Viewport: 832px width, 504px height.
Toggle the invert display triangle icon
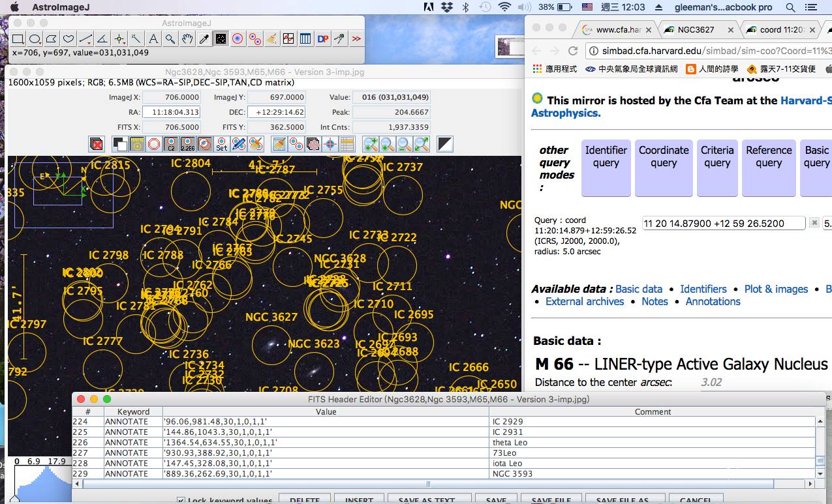coord(445,143)
